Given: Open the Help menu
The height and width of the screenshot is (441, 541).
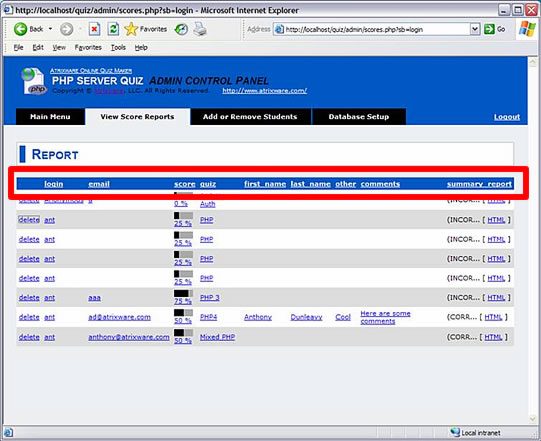Looking at the screenshot, I should click(x=141, y=47).
